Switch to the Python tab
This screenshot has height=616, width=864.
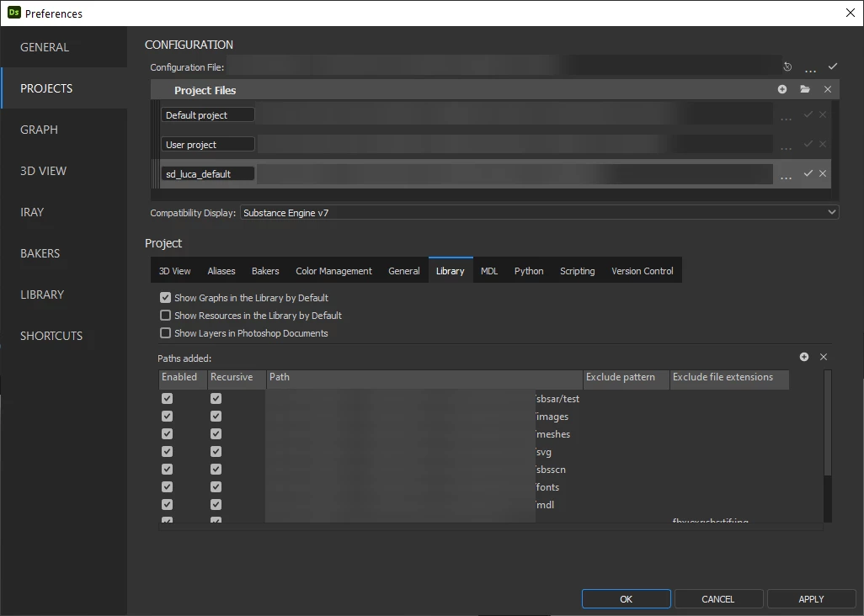(529, 271)
